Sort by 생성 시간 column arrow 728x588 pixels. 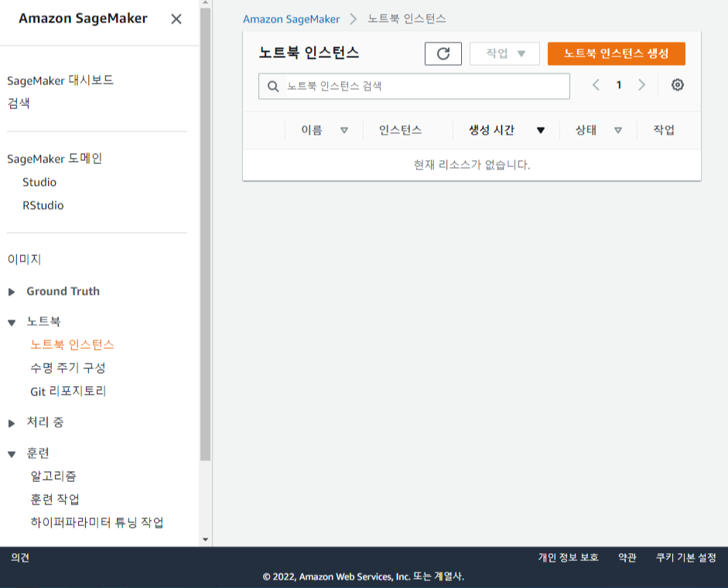pos(541,131)
